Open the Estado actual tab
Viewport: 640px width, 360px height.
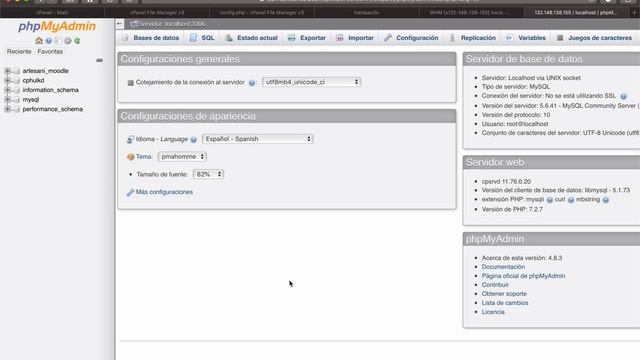point(252,38)
